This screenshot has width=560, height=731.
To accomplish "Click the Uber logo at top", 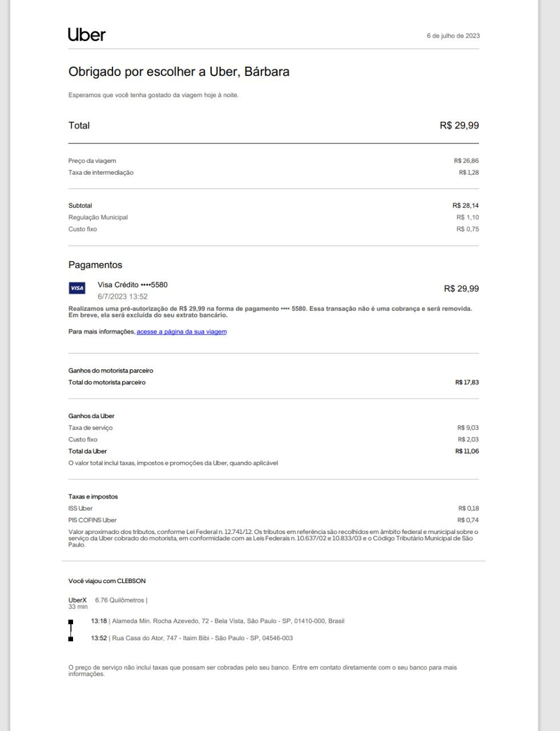I will tap(87, 35).
